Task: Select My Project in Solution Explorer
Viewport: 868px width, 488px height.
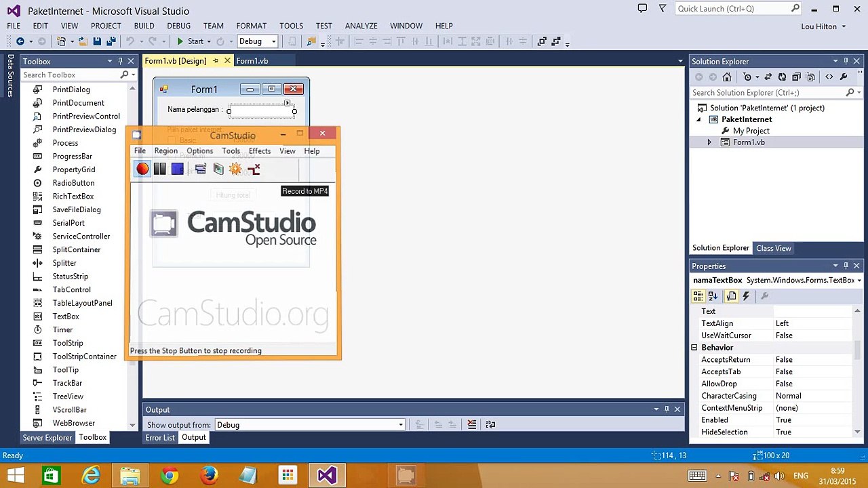Action: [x=751, y=131]
